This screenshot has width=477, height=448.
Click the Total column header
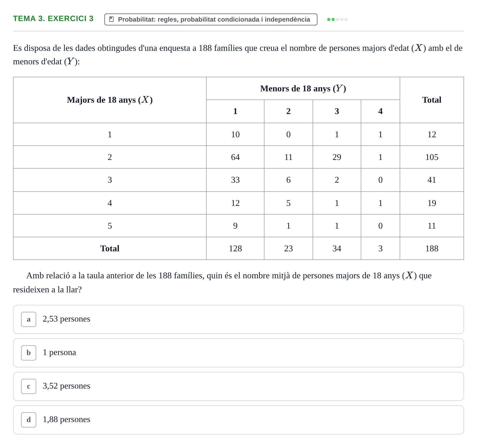(x=432, y=100)
